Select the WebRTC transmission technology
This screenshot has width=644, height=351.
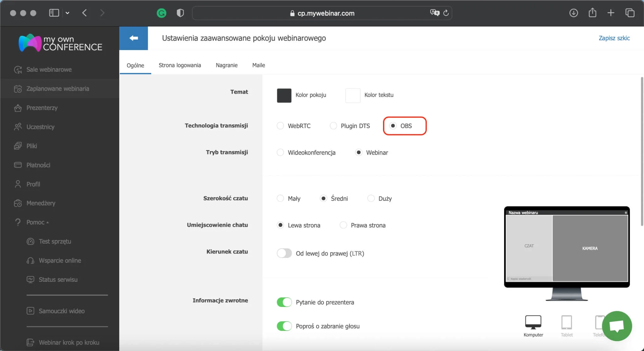[x=280, y=125]
